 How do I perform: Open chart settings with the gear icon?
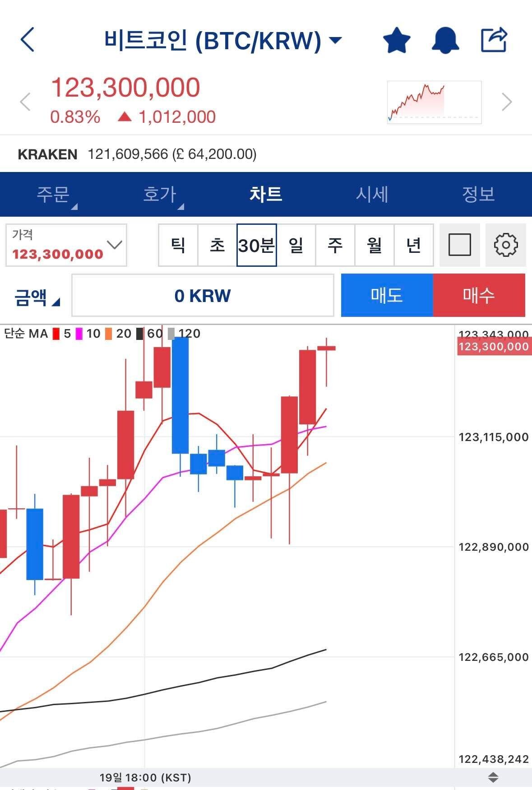504,245
